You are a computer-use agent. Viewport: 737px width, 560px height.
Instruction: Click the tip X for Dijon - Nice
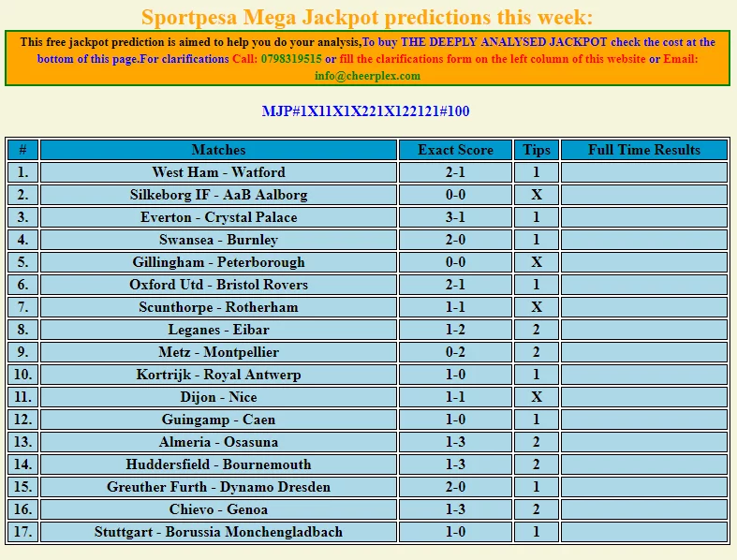point(537,397)
